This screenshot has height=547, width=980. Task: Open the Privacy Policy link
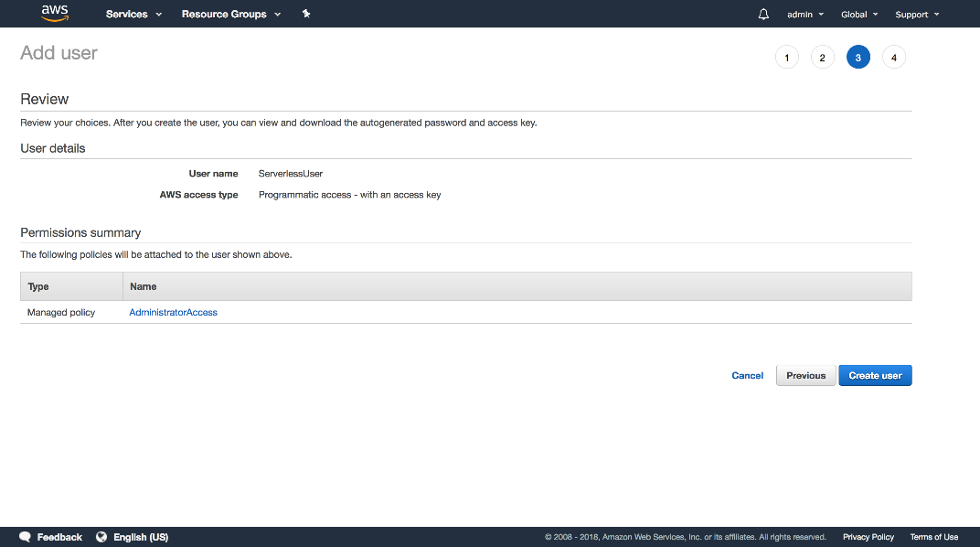(x=868, y=537)
